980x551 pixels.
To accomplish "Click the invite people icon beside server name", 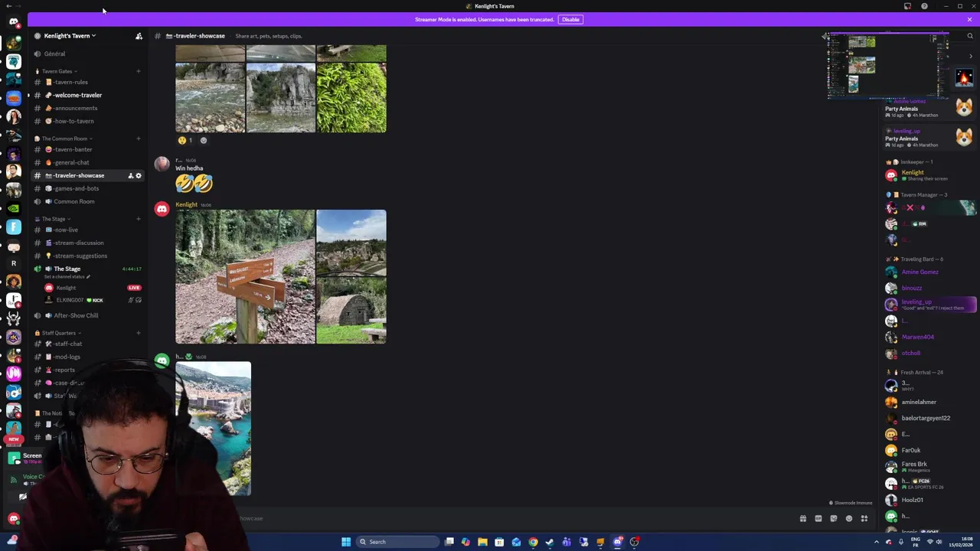I will (139, 36).
